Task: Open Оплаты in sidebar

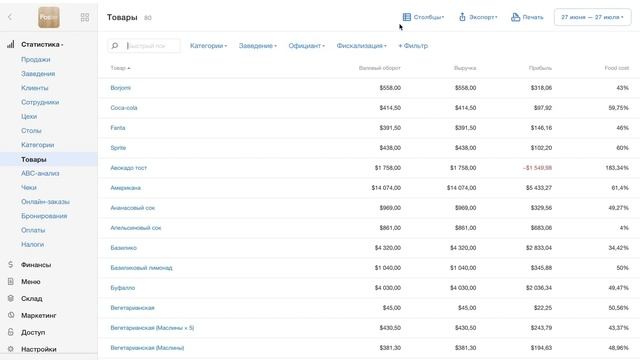Action: (33, 230)
